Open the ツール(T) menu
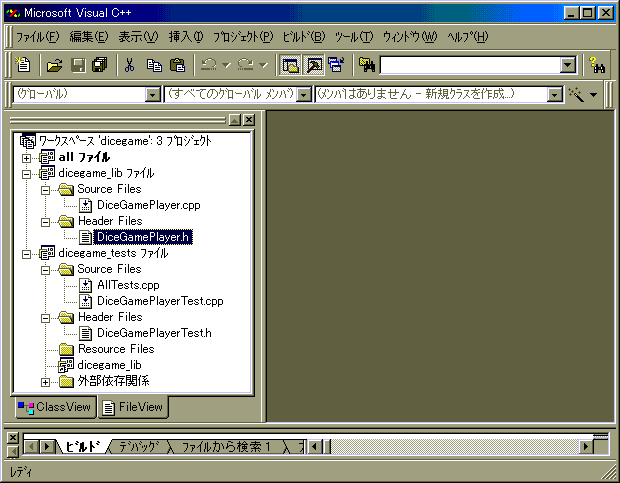 (354, 37)
